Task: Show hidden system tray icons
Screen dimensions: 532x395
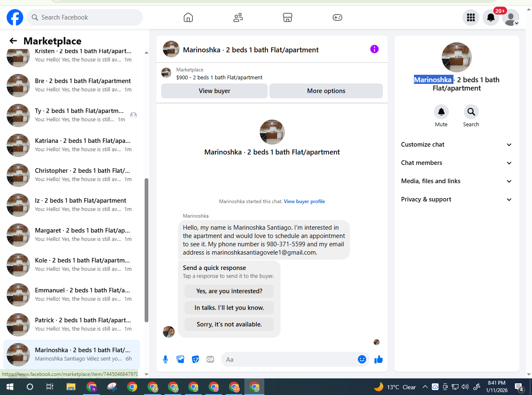Action: coord(425,387)
